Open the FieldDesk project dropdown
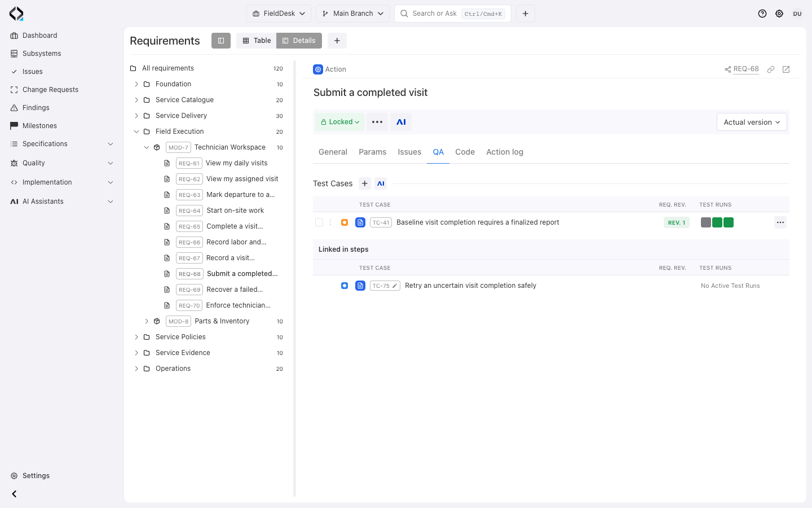 pos(279,14)
